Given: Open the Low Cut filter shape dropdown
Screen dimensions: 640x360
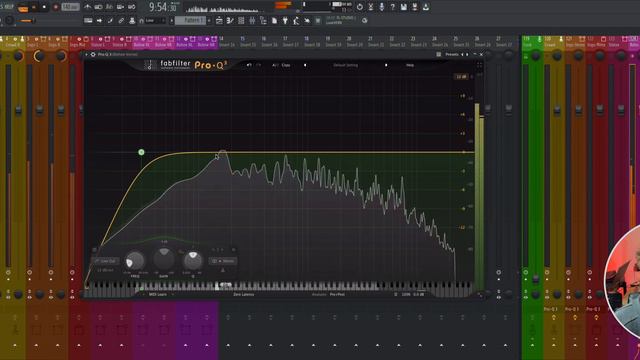Looking at the screenshot, I should tap(106, 261).
